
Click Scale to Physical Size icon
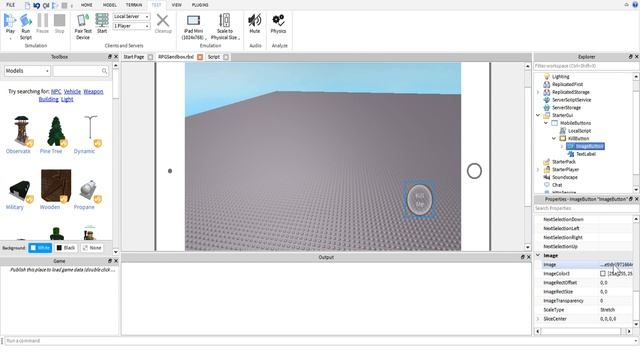224,20
